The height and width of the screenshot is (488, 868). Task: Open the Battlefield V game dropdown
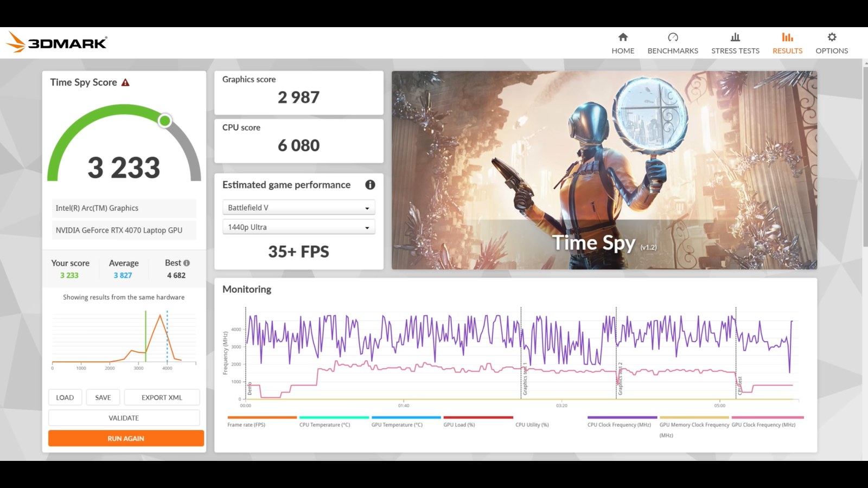(x=298, y=208)
